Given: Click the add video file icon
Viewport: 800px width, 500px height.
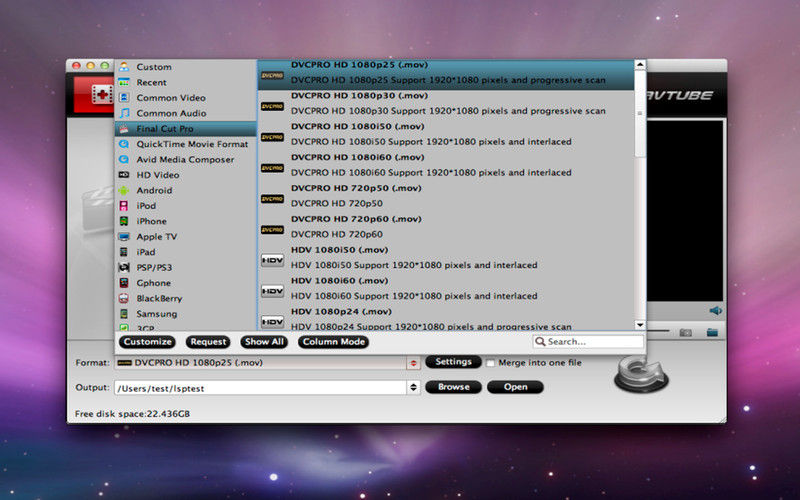Looking at the screenshot, I should point(101,94).
